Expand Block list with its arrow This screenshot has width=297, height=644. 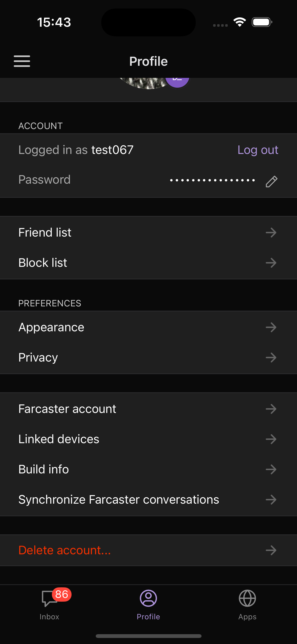(271, 263)
